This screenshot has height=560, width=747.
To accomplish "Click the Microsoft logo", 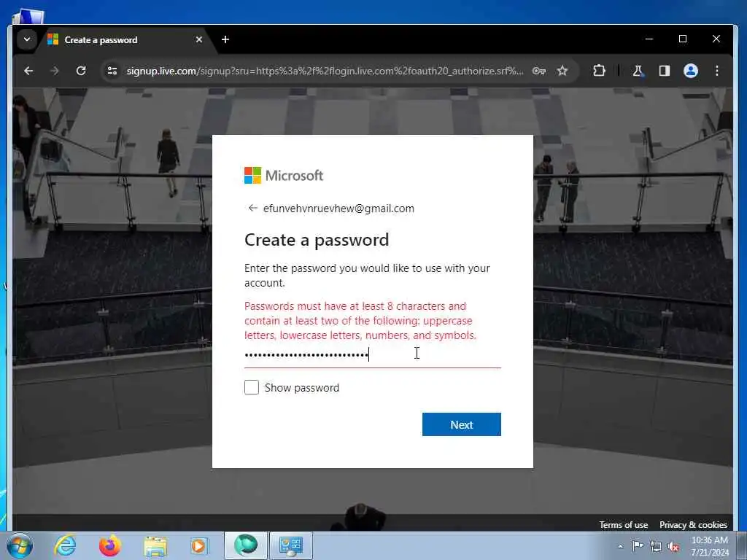I will (x=284, y=175).
